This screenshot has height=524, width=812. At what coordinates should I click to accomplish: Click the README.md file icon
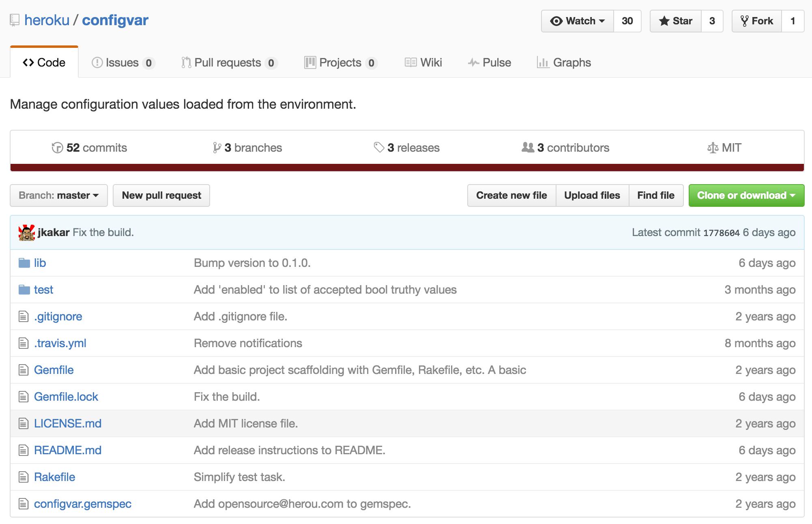coord(24,450)
